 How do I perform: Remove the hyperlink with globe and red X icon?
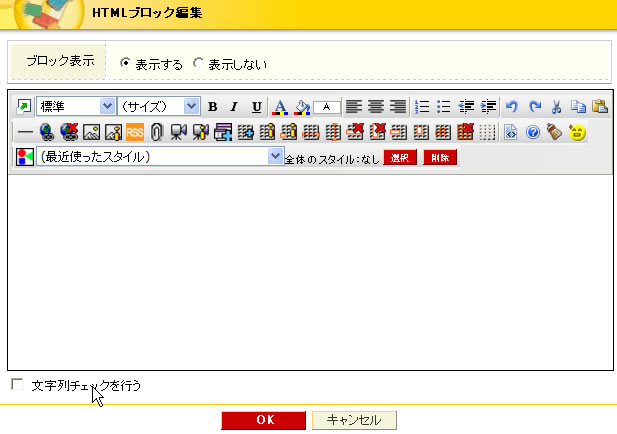(69, 133)
